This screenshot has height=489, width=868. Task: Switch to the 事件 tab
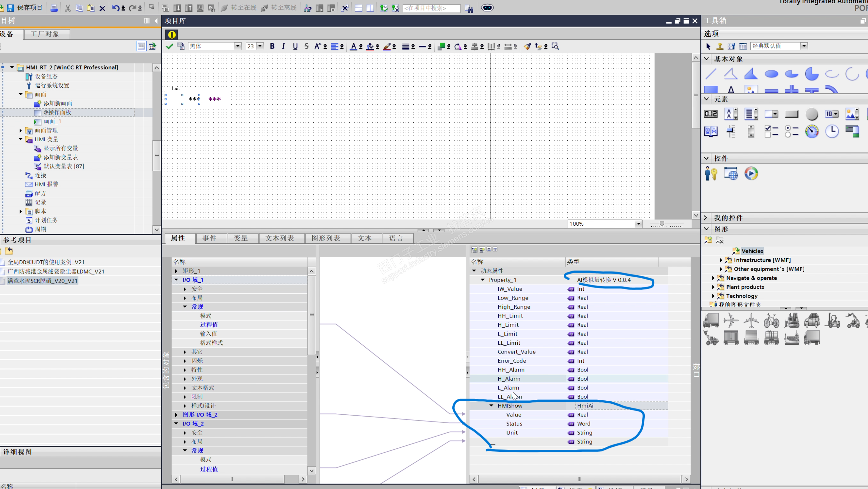pyautogui.click(x=209, y=238)
